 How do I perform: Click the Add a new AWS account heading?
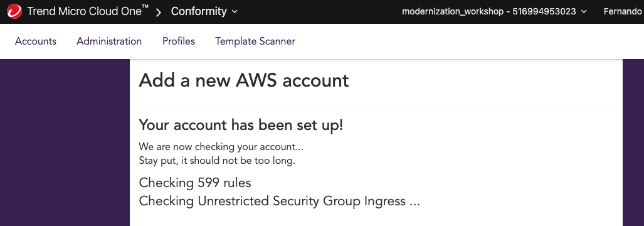pos(244,80)
